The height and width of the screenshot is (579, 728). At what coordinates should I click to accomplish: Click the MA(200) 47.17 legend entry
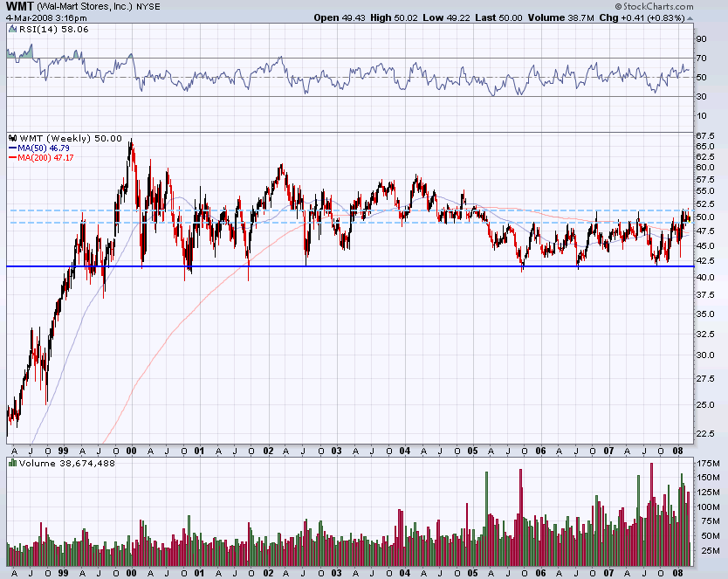45,158
